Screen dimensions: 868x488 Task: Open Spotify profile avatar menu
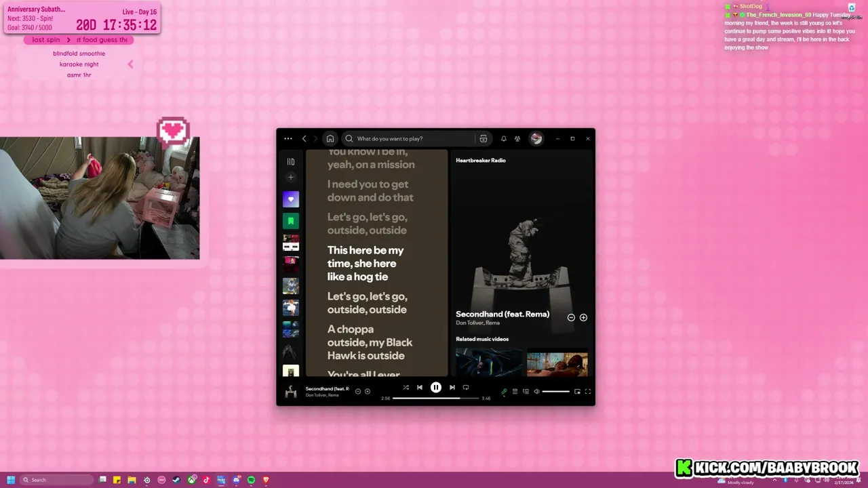coord(536,138)
